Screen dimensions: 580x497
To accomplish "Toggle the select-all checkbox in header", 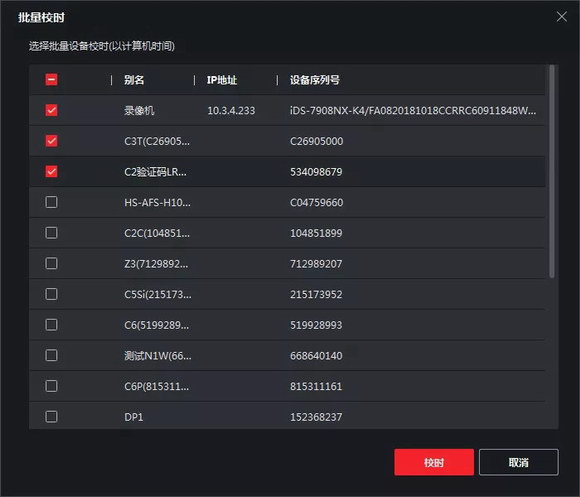I will 51,80.
